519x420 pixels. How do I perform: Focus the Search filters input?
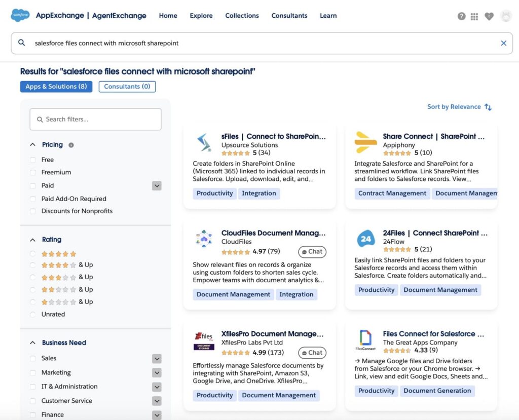95,119
